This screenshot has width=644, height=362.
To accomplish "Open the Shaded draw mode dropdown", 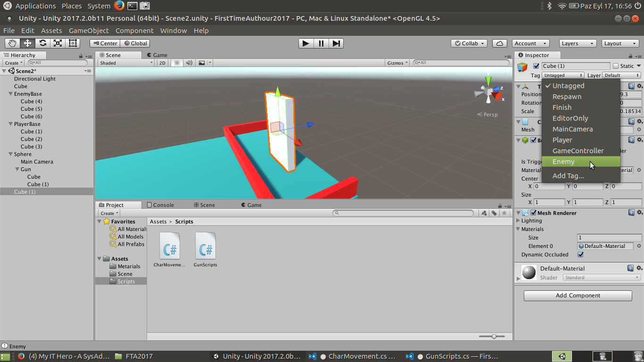I will (126, 63).
